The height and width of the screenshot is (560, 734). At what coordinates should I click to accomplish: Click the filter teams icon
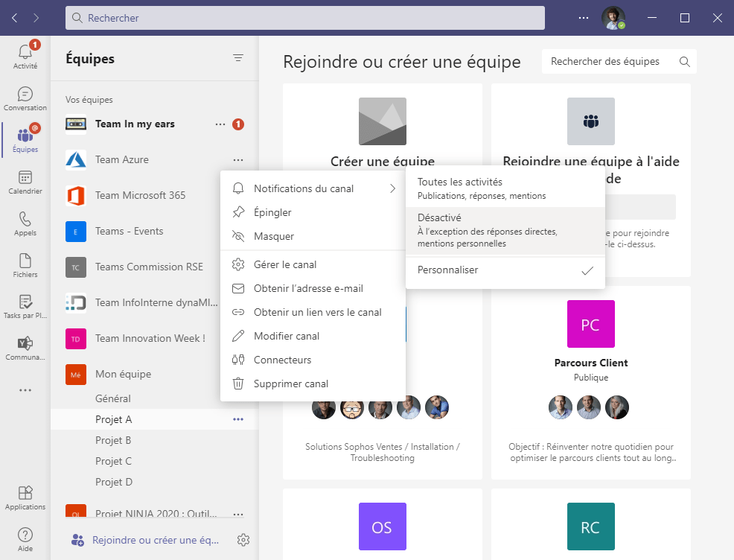coord(238,58)
